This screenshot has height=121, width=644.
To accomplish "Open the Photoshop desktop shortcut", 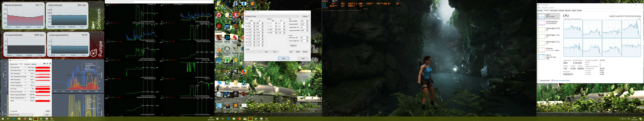I will [227, 95].
